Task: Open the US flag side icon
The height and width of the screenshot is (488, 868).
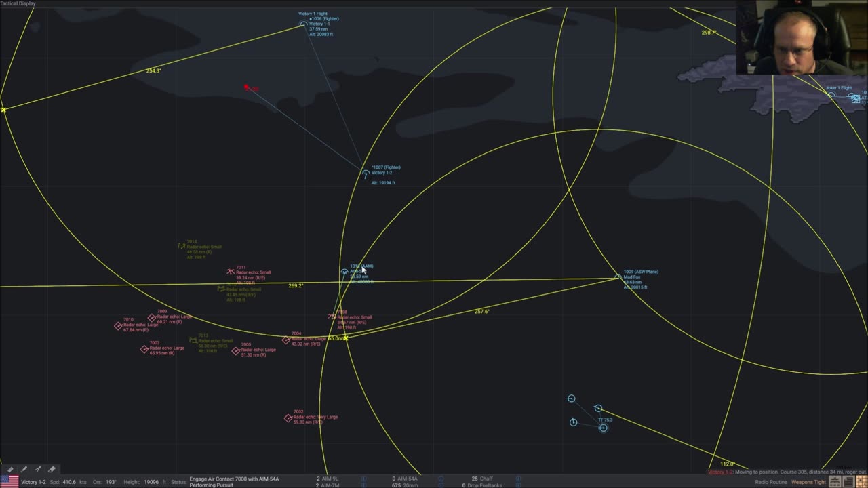Action: 9,481
